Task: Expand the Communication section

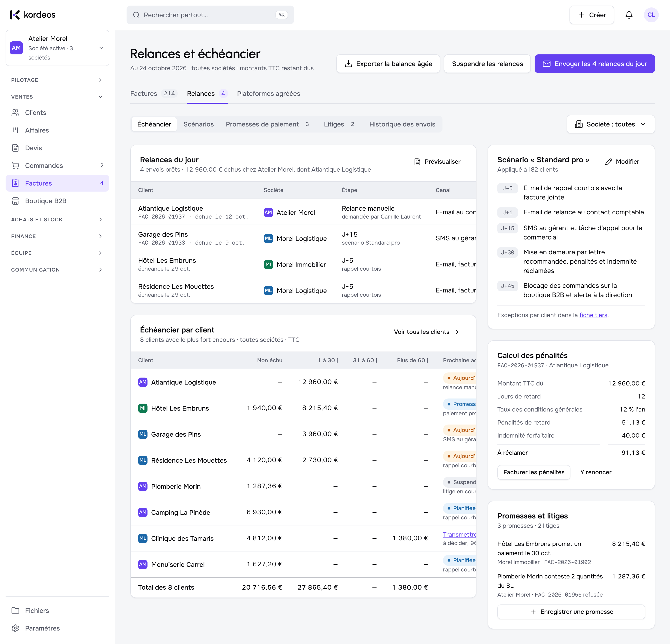Action: tap(57, 269)
